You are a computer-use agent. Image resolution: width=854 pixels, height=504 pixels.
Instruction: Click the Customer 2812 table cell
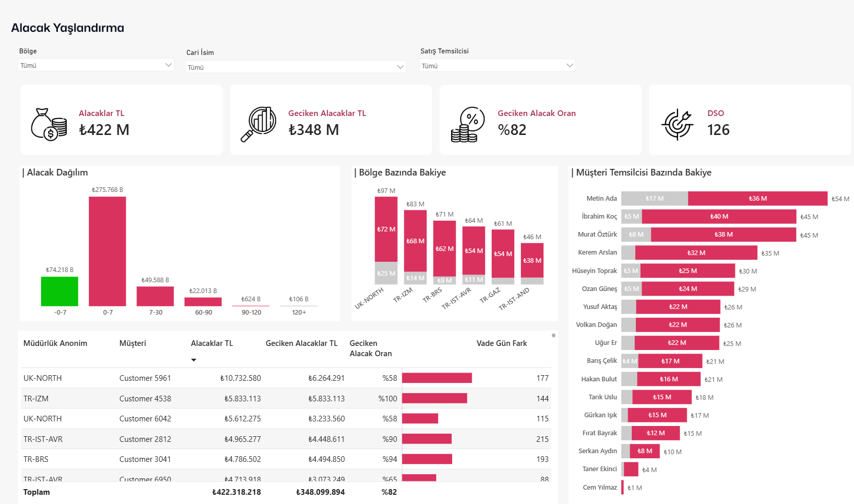pyautogui.click(x=145, y=439)
